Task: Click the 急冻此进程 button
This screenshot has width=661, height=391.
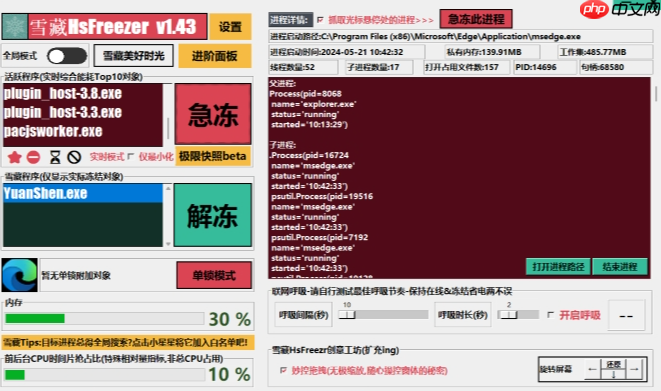Action: click(x=476, y=19)
